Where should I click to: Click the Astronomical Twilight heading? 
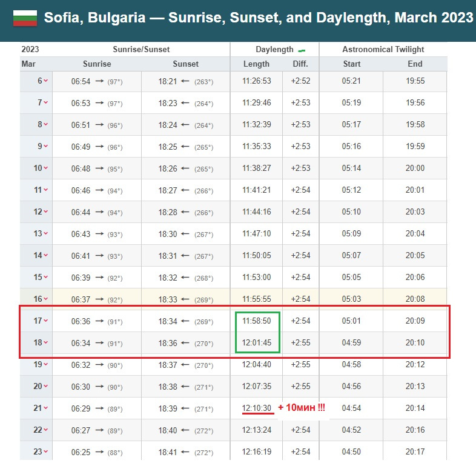point(383,49)
